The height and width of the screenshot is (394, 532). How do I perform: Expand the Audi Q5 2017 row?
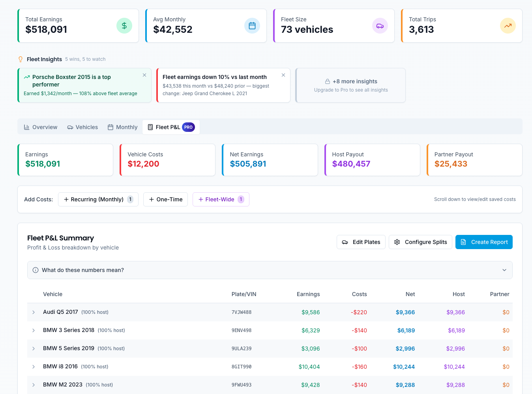34,312
